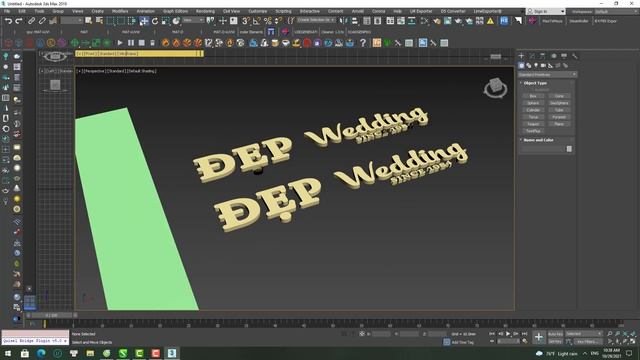
Task: Click the trash icon in plugin toolbar
Action: pyautogui.click(x=152, y=43)
